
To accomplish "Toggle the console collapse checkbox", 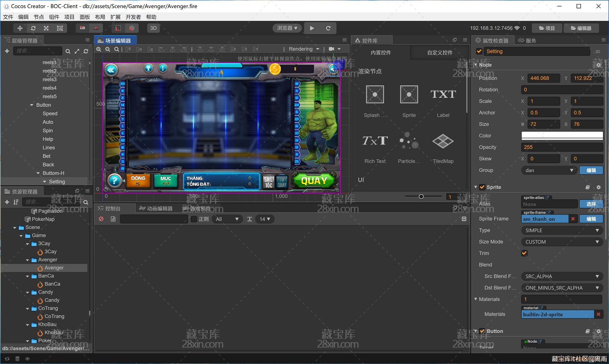I will [x=464, y=219].
